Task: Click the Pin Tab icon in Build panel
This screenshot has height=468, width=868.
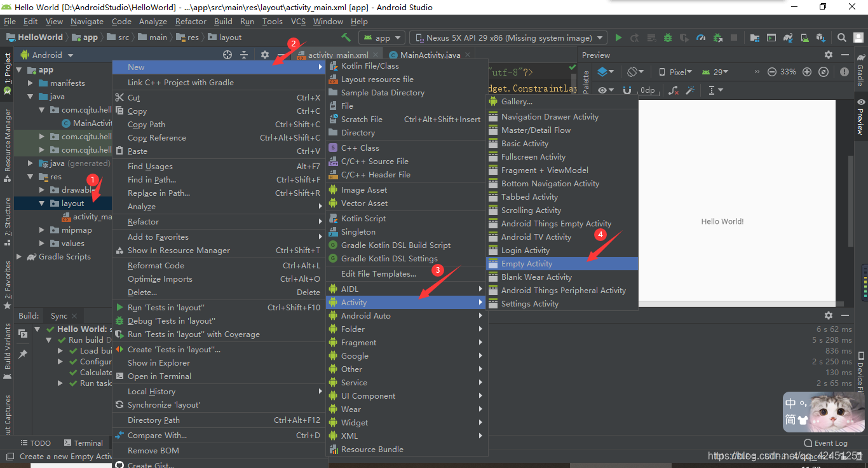Action: 23,354
